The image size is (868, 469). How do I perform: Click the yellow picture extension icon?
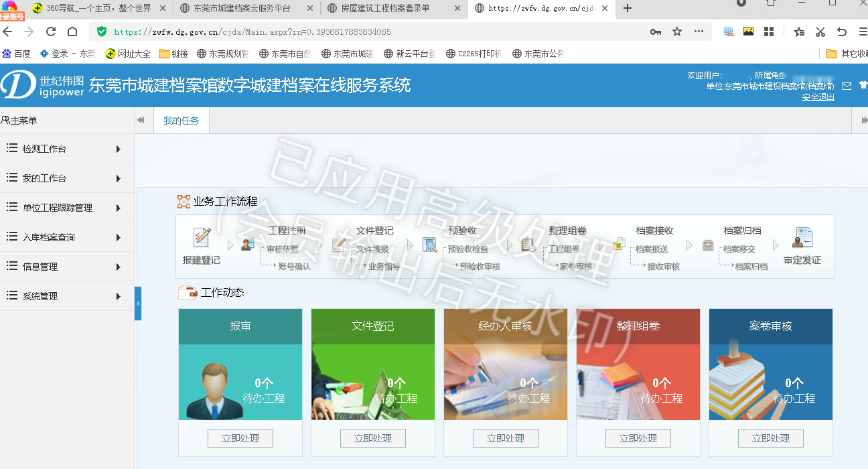point(748,31)
